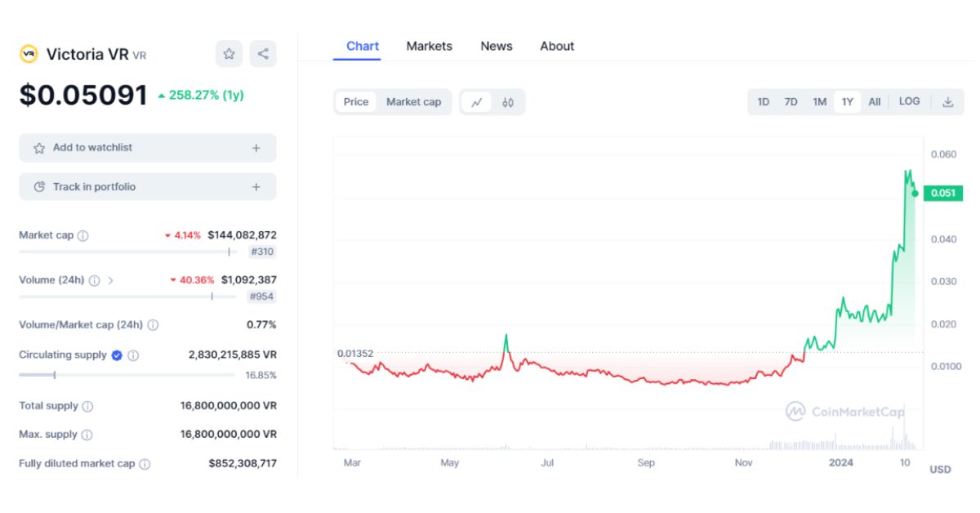Image resolution: width=980 pixels, height=513 pixels.
Task: Enable LOG scale on chart
Action: [909, 102]
